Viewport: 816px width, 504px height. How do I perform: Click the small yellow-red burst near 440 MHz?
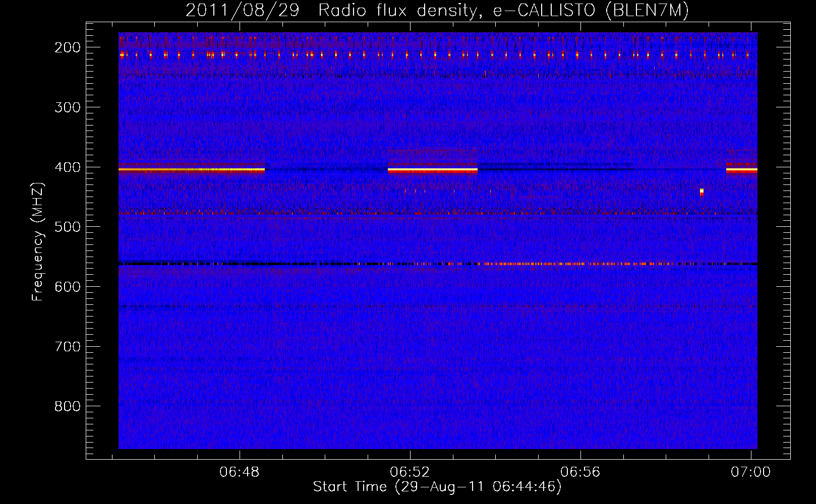702,192
